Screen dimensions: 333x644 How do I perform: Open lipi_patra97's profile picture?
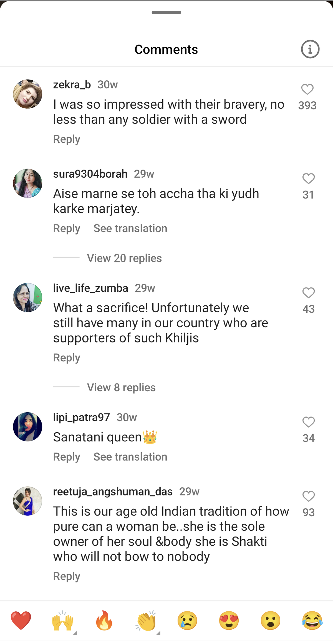coord(27,427)
